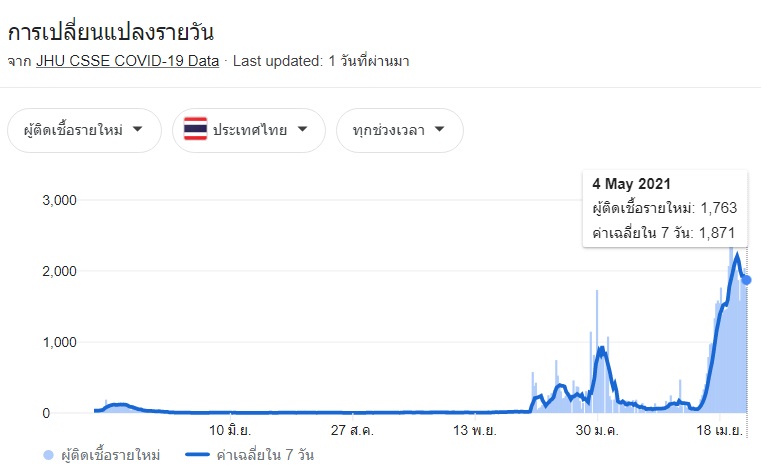Open the JHU CSSE COVID-19 Data link
The width and height of the screenshot is (761, 475).
coord(127,61)
